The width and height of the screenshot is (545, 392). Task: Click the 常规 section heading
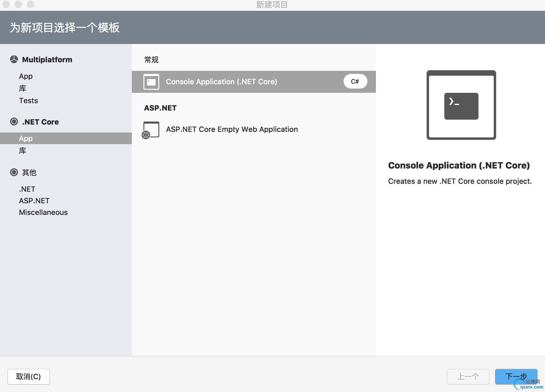point(151,60)
